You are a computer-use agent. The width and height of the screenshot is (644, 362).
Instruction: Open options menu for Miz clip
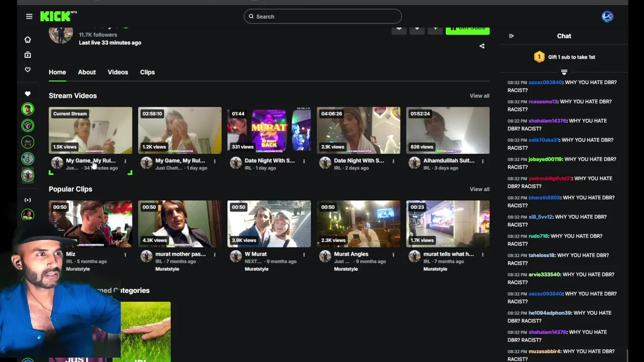click(x=125, y=255)
